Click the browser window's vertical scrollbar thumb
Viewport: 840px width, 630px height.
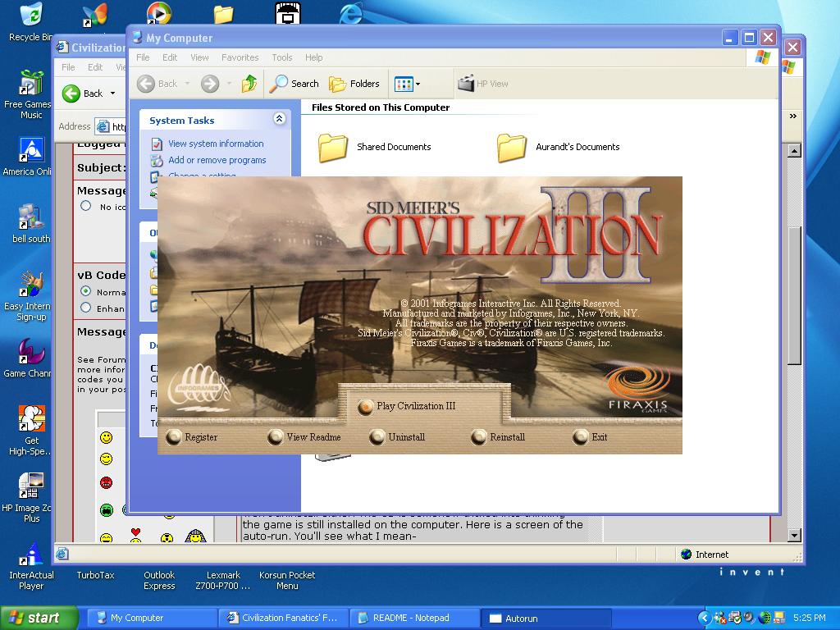pos(794,294)
